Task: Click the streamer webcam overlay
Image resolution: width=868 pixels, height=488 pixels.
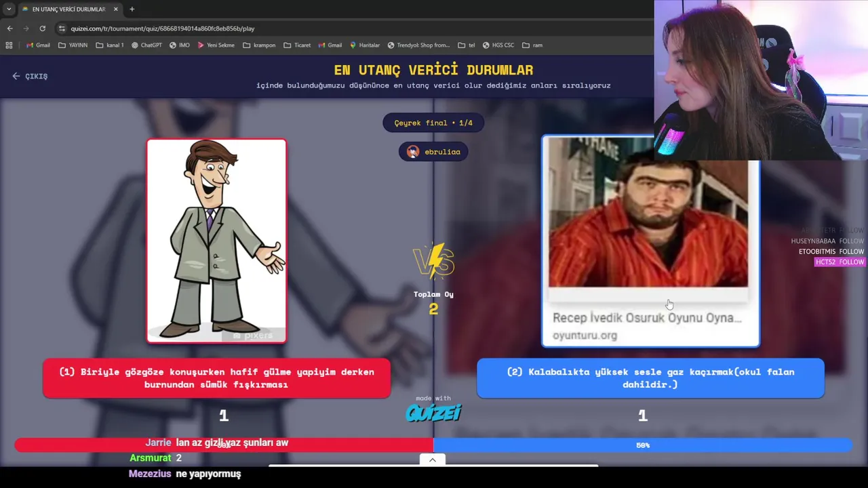Action: point(761,80)
